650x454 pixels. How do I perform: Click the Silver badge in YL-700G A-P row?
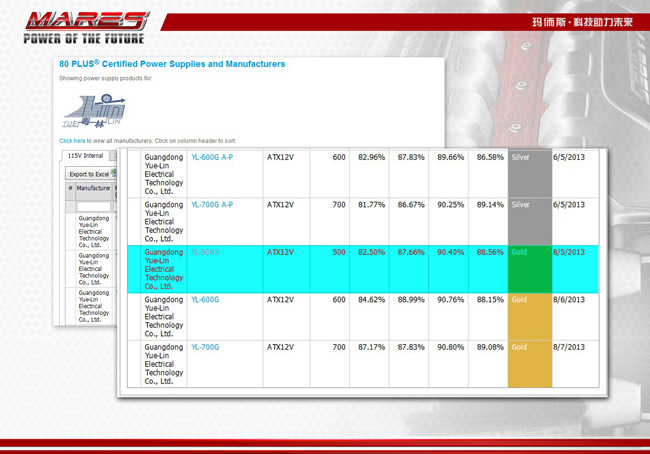tap(530, 221)
